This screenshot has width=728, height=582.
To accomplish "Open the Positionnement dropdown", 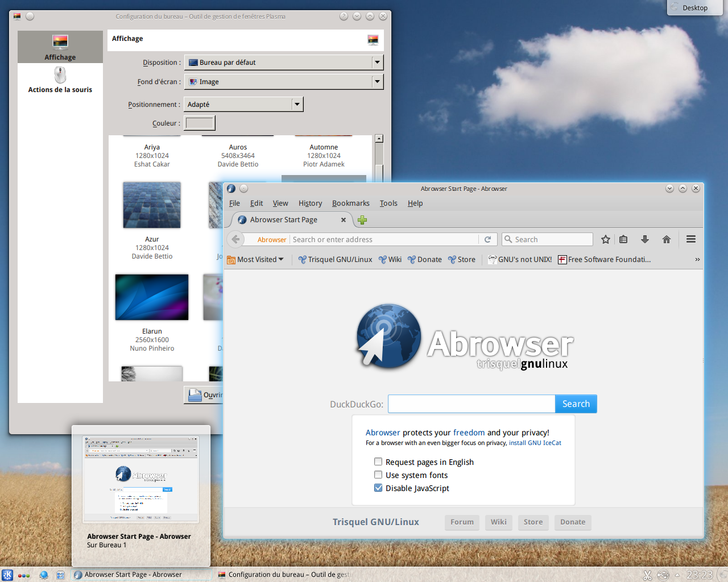I will click(x=244, y=105).
